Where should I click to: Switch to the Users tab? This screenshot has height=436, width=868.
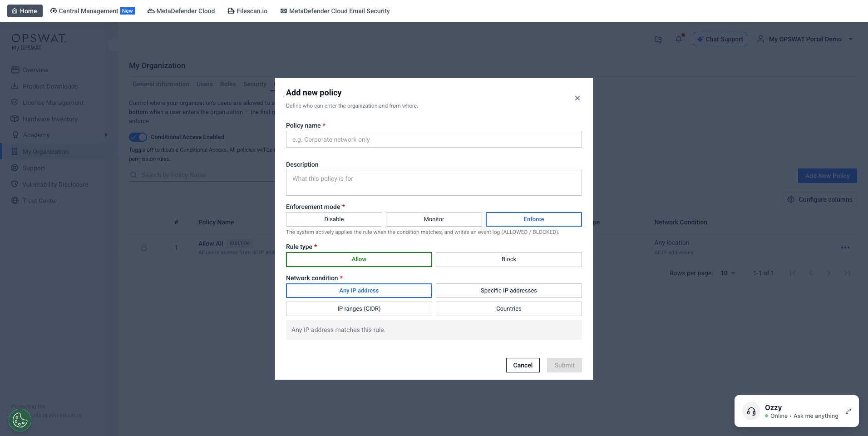pyautogui.click(x=204, y=84)
